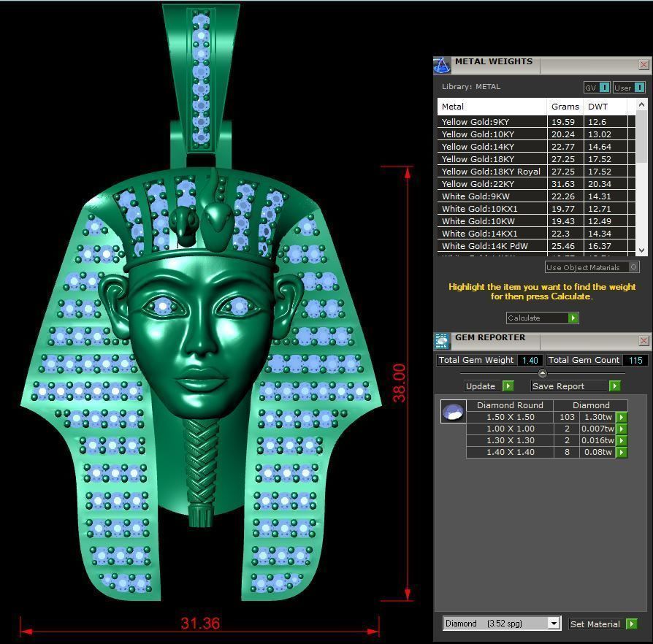Click the Gem Reporter panel icon
This screenshot has height=644, width=653.
442,342
